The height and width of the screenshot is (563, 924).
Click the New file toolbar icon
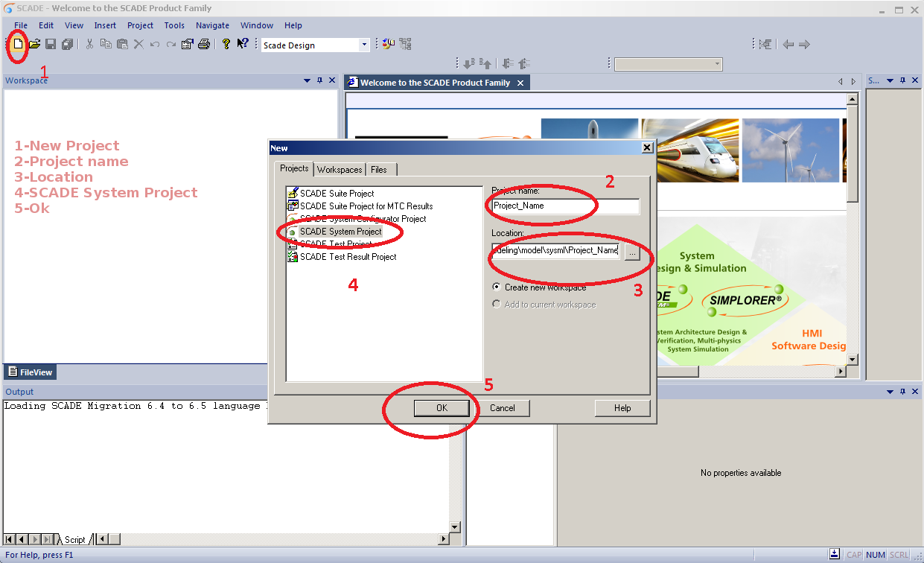coord(18,44)
